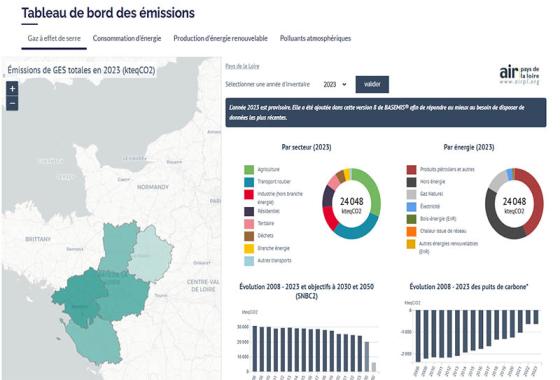Switch to the Consommation d'énergie tab
This screenshot has width=560, height=380.
127,38
